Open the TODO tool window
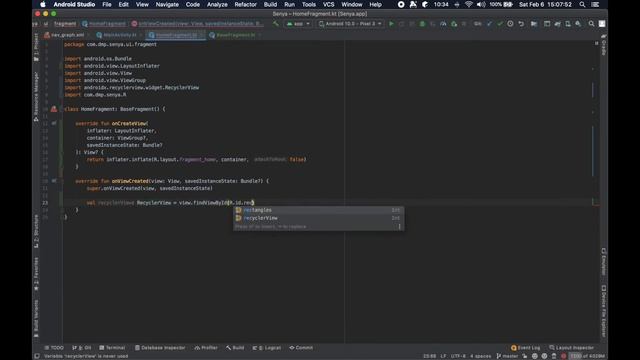 (x=54, y=348)
